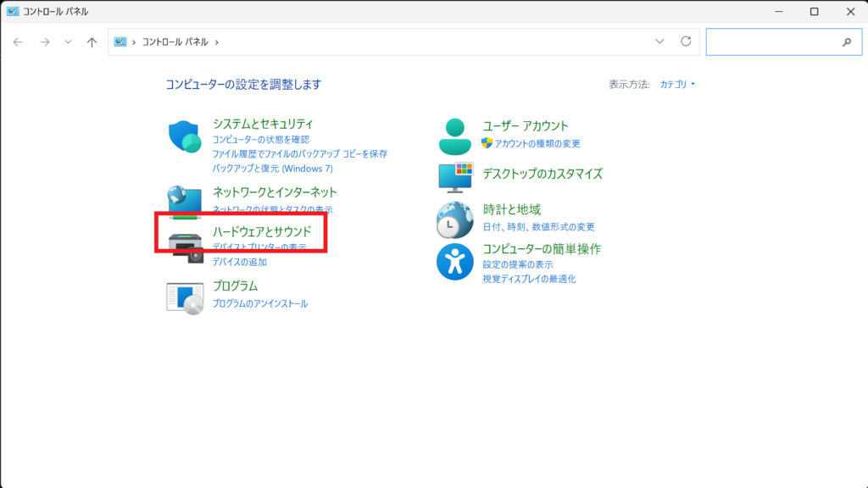Click the User Accounts person icon
Image resolution: width=868 pixels, height=488 pixels.
pos(455,134)
